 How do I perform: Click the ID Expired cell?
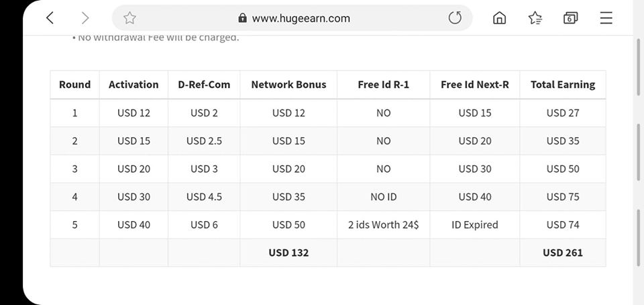pyautogui.click(x=474, y=224)
